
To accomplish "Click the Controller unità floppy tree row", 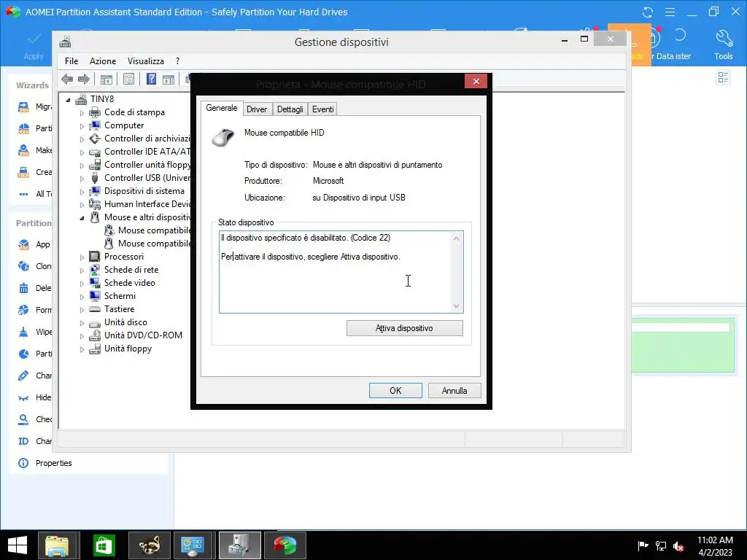I will [141, 165].
